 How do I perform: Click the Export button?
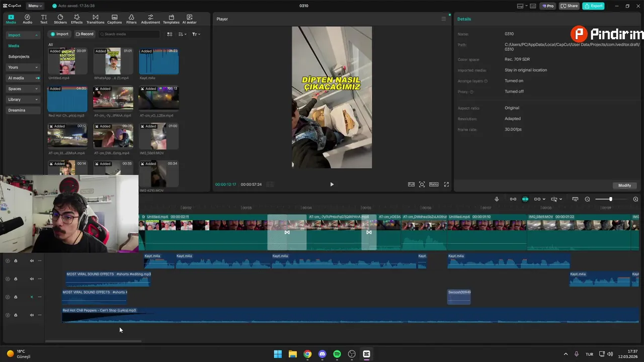point(593,6)
